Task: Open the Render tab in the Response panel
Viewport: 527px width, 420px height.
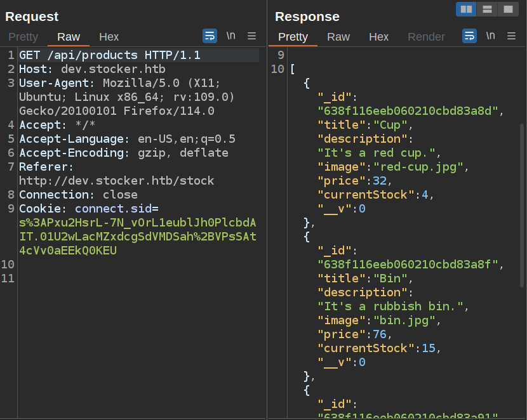Action: pyautogui.click(x=426, y=37)
